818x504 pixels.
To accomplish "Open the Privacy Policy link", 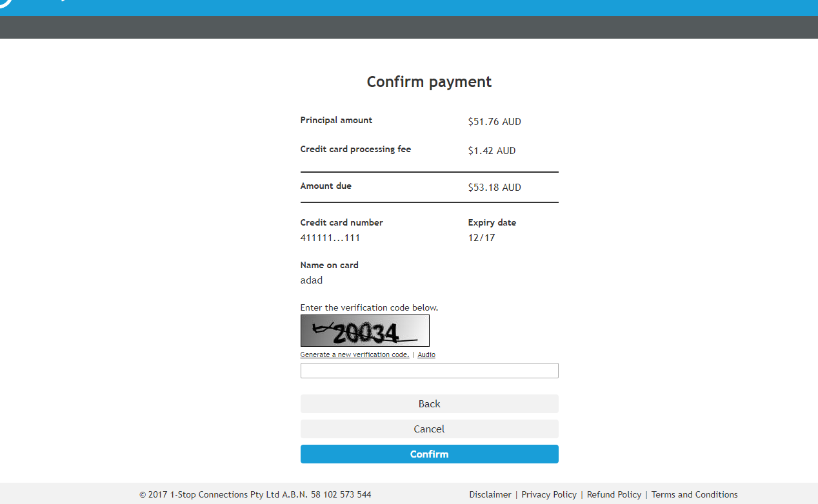I will pos(549,495).
